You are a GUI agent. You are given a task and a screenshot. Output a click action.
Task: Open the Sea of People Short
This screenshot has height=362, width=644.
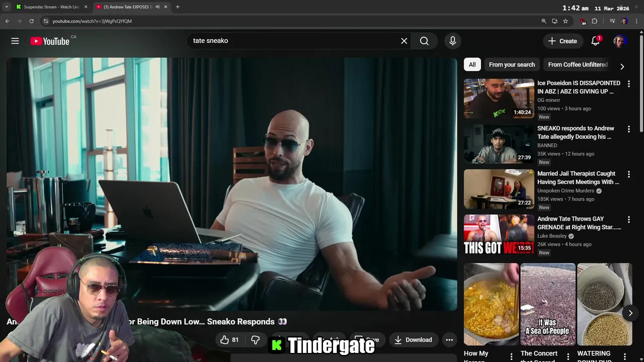click(548, 304)
